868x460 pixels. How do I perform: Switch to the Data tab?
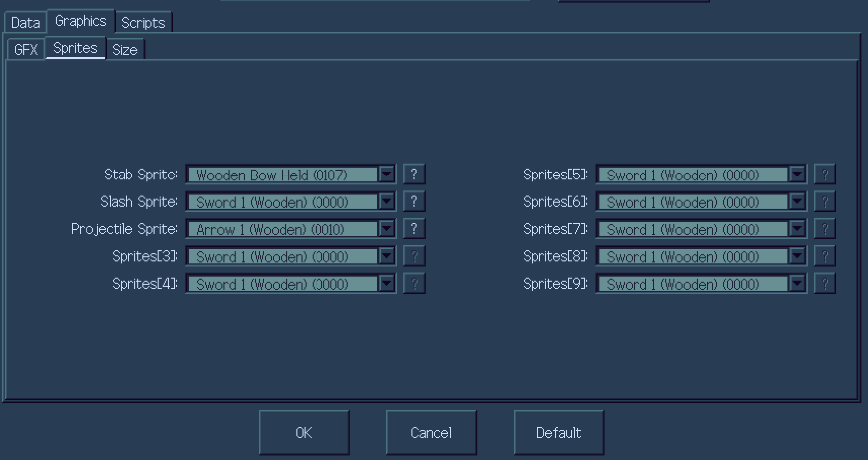pyautogui.click(x=25, y=22)
